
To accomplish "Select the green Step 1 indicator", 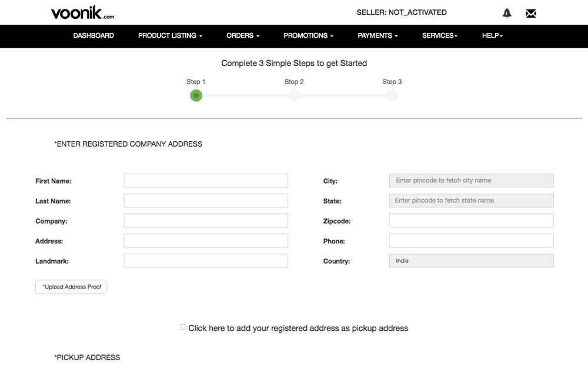I will click(x=196, y=95).
